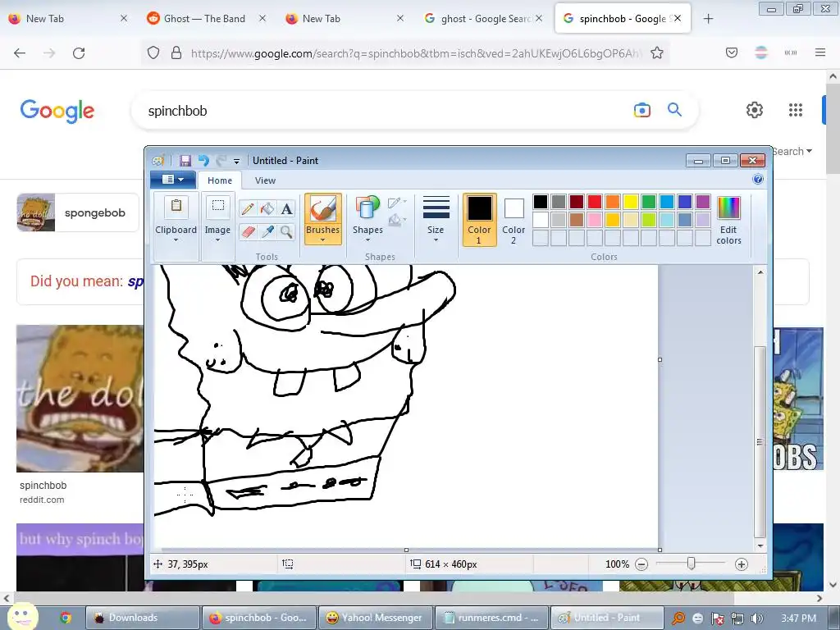Screen dimensions: 840x630
Task: Click the Paint canvas vertical scrollbar
Action: 760,442
